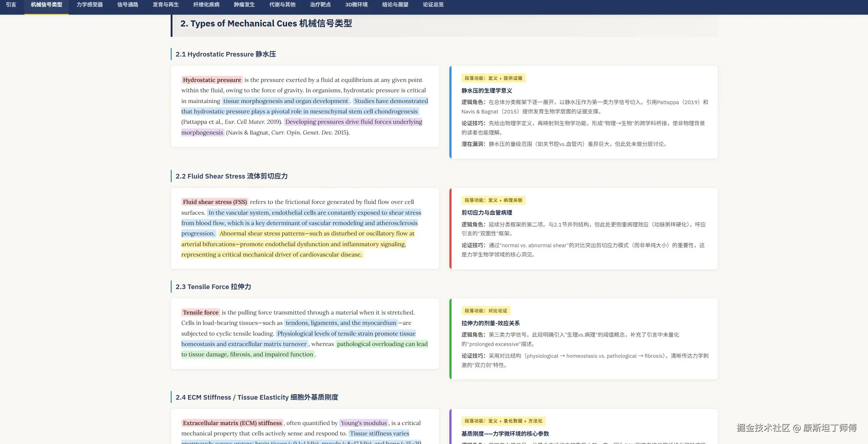Switch to the 肿瘤发生 tab

pos(244,5)
